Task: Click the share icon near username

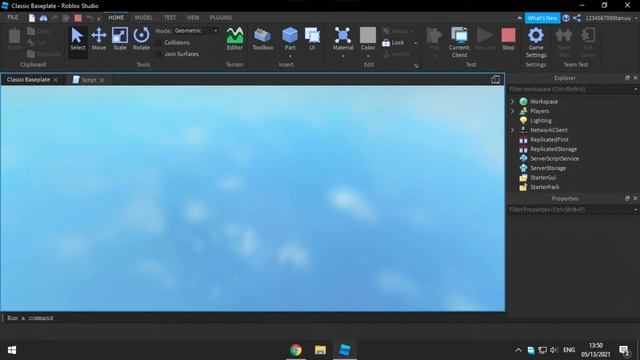Action: point(577,18)
